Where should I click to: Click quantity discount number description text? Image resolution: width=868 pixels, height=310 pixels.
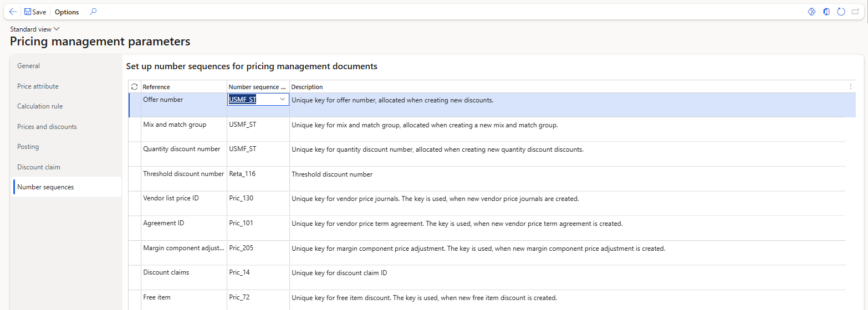pos(437,149)
